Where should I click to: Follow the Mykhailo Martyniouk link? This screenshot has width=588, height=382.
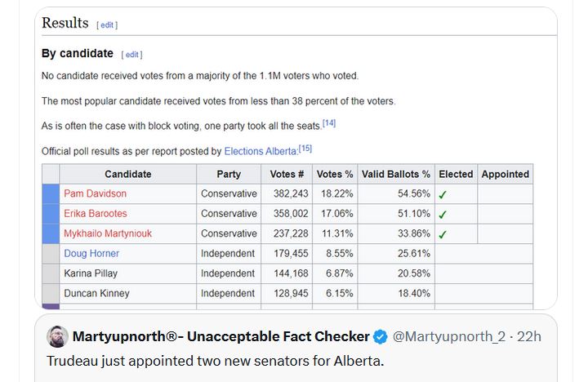[108, 233]
